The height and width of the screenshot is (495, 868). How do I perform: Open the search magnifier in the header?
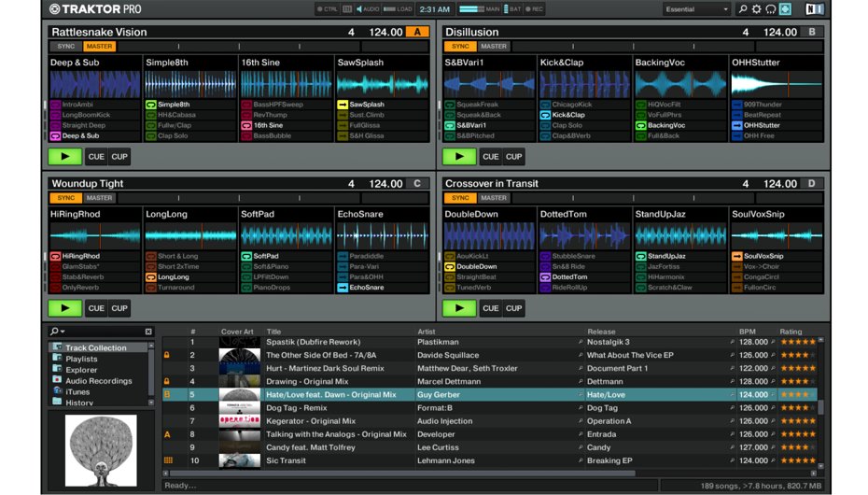(743, 9)
